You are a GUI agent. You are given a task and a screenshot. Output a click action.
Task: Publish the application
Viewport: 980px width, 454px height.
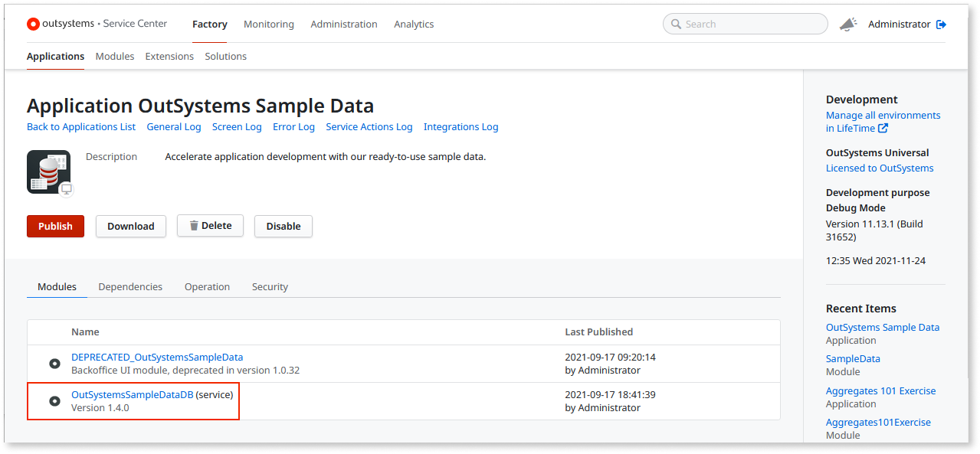(x=54, y=225)
